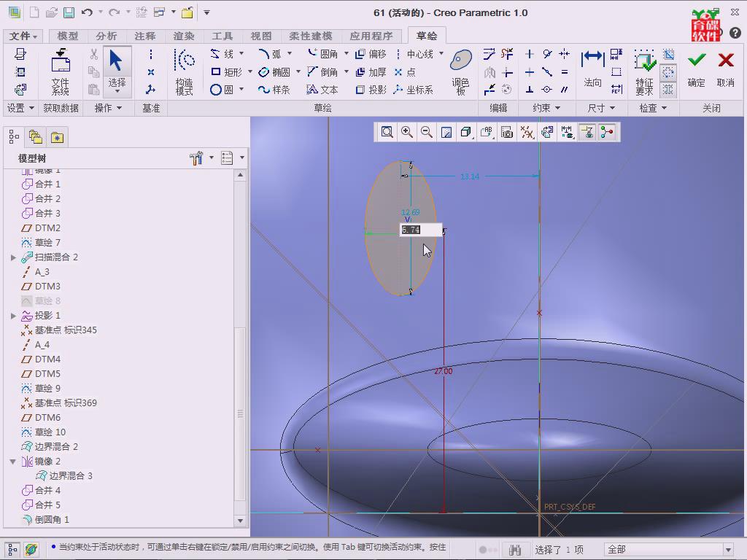Viewport: 747px width, 560px height.
Task: Click the Zoom In view icon
Action: (x=407, y=132)
